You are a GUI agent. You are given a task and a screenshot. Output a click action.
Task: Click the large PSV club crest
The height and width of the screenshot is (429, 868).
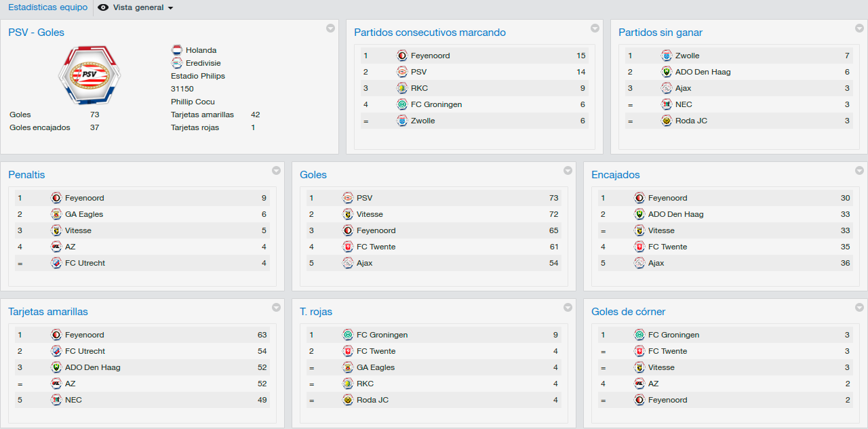tap(90, 74)
